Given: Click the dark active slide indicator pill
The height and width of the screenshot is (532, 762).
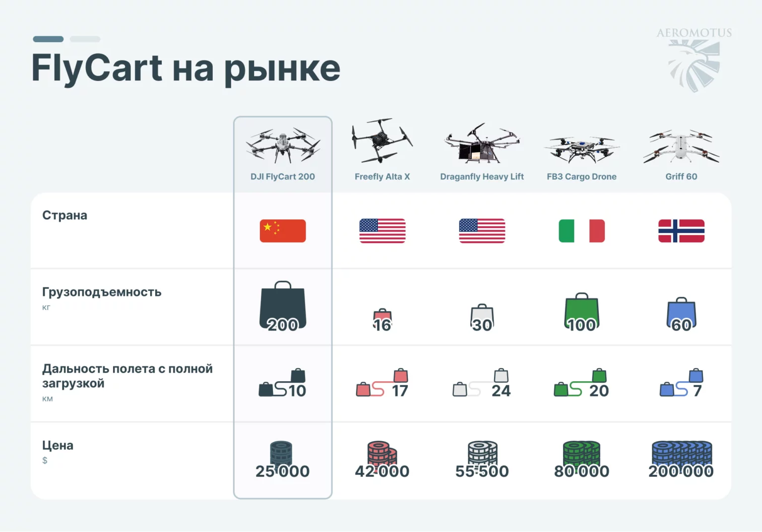Looking at the screenshot, I should pyautogui.click(x=48, y=39).
